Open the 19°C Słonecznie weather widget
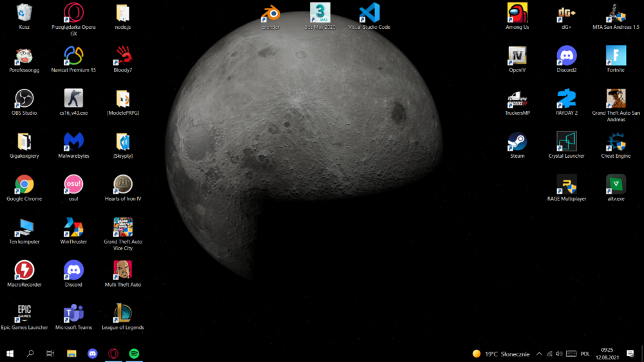644x362 pixels. 501,354
